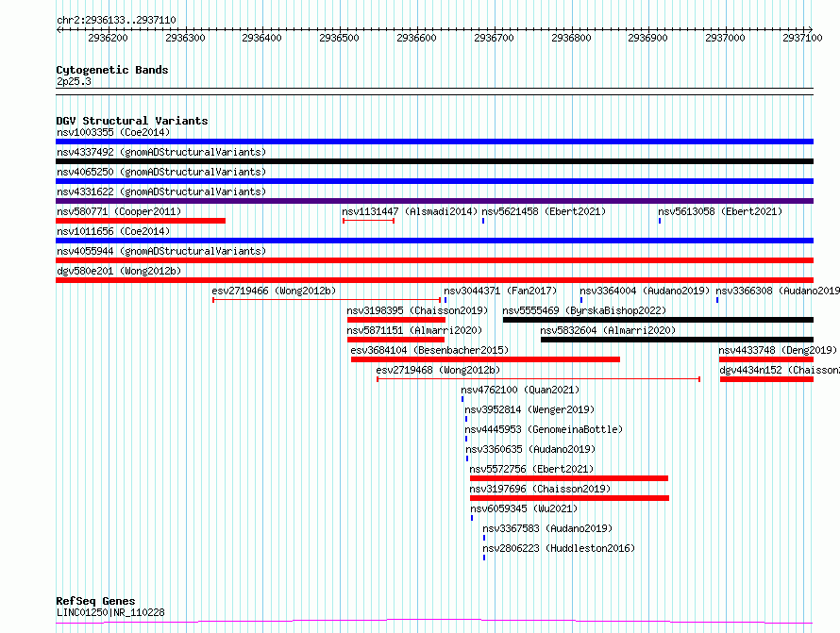The height and width of the screenshot is (633, 840).
Task: Click the blue bar under nsv1003355
Action: click(434, 142)
